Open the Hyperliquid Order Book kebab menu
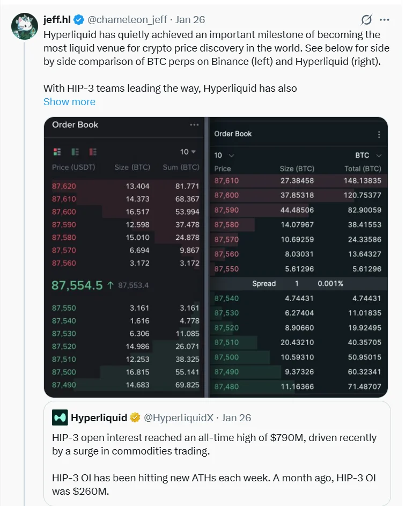 click(x=379, y=134)
